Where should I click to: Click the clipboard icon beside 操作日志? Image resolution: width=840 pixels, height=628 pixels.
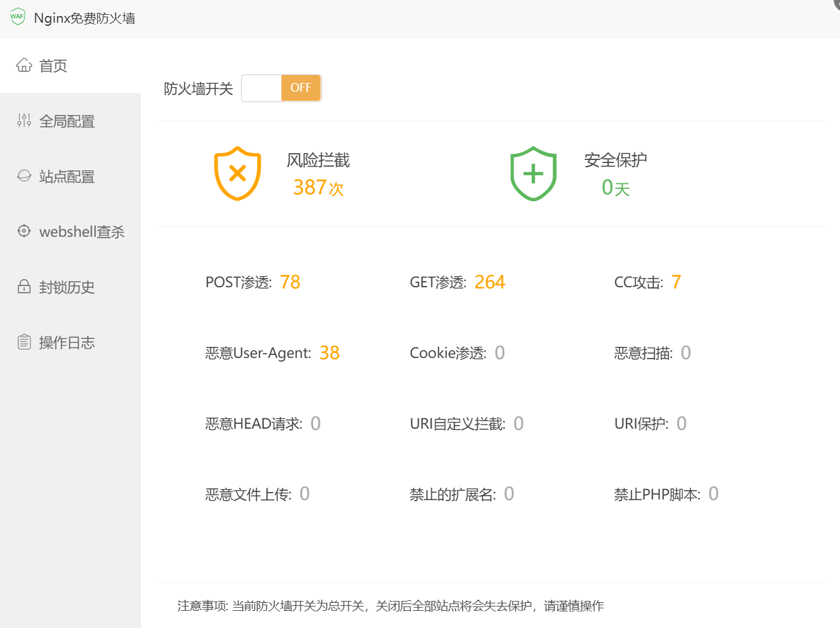pyautogui.click(x=24, y=342)
